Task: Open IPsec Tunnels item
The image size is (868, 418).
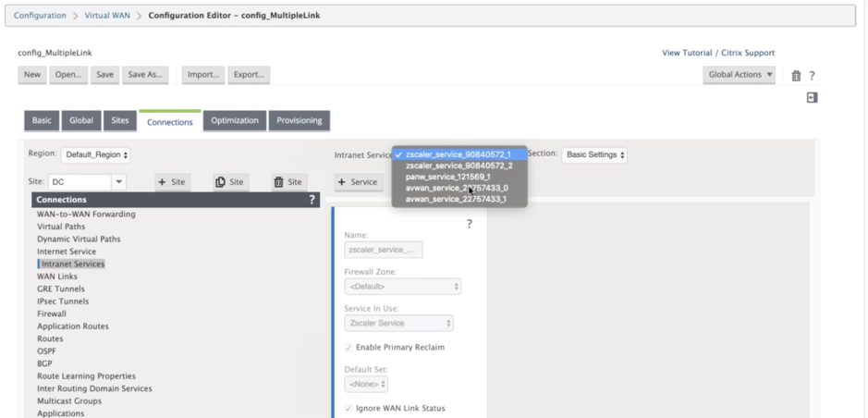Action: pos(63,301)
